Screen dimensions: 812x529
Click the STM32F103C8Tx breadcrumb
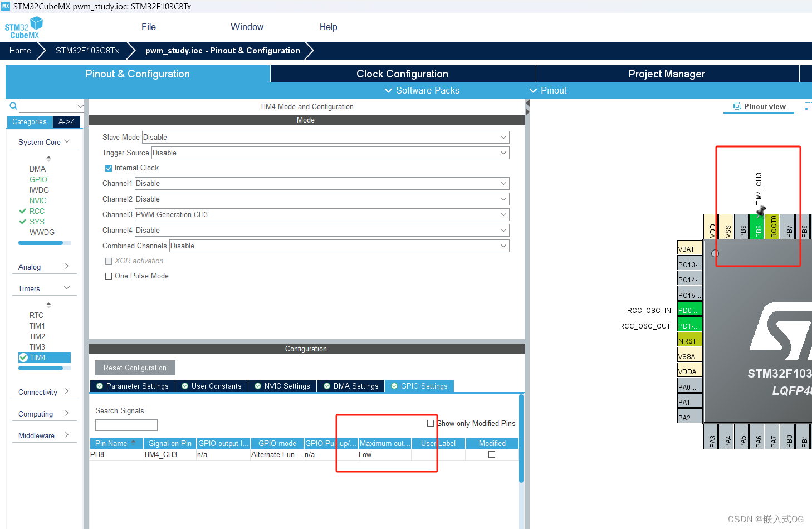[x=87, y=51]
